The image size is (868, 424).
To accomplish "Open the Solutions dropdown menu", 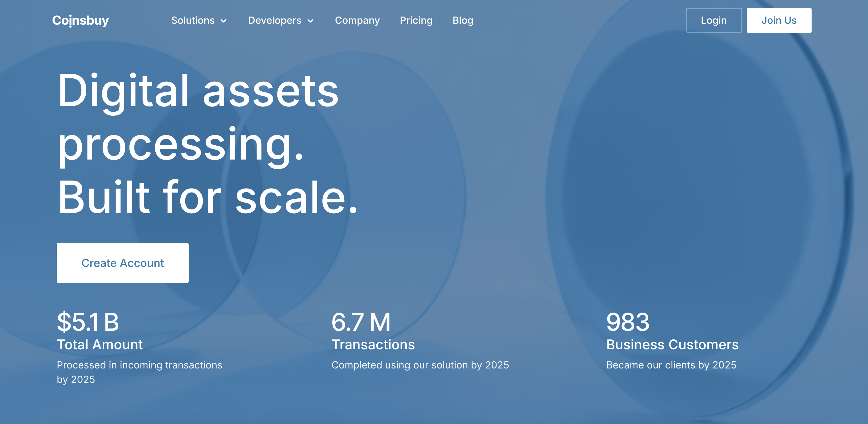I will pos(193,21).
